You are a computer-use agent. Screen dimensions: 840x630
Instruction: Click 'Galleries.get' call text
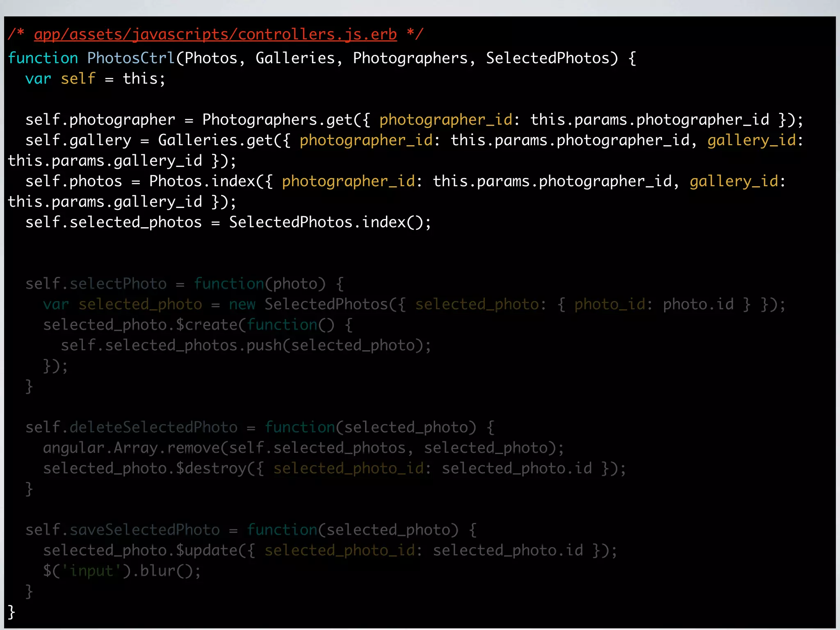point(215,141)
